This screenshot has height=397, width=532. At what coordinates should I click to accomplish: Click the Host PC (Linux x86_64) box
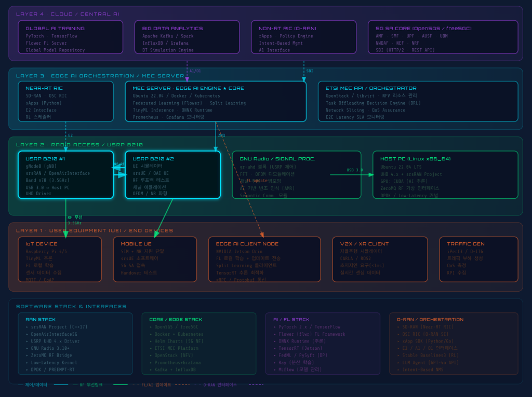tap(445, 174)
